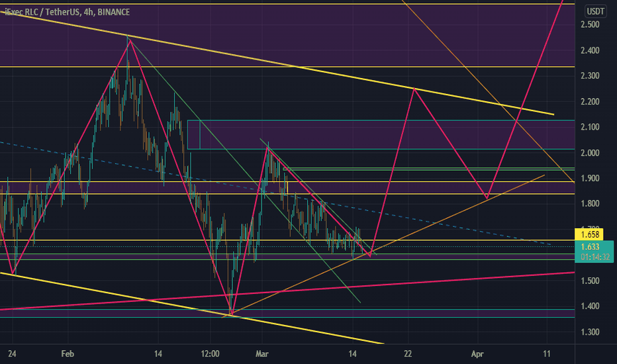Screen dimensions: 617x364
Task: Click the 1.400 price axis label
Action: [x=590, y=306]
